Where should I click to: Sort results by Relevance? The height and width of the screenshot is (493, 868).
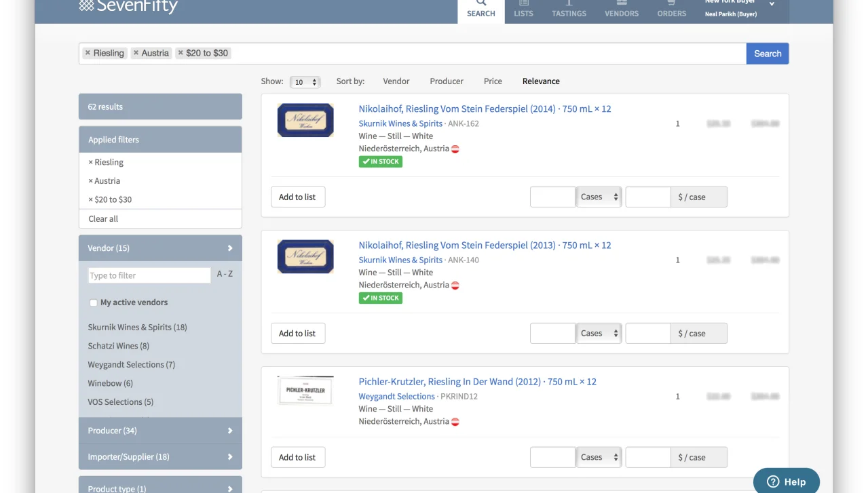tap(541, 81)
